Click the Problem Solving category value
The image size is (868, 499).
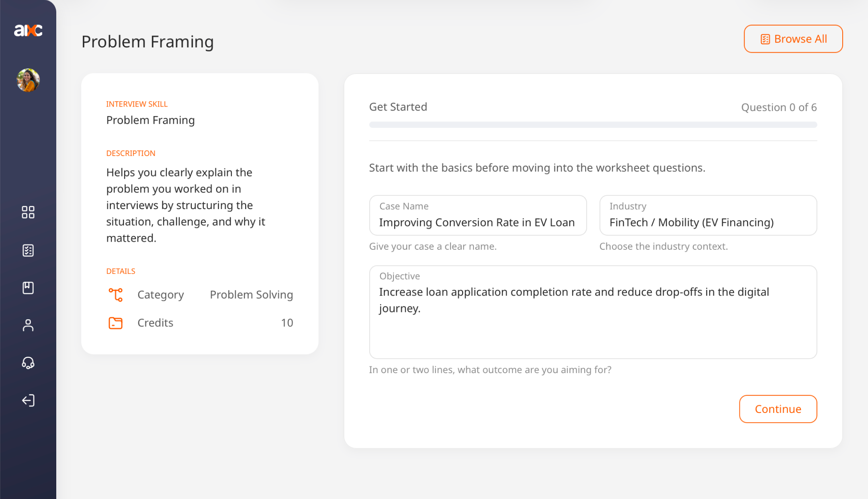[x=251, y=294]
